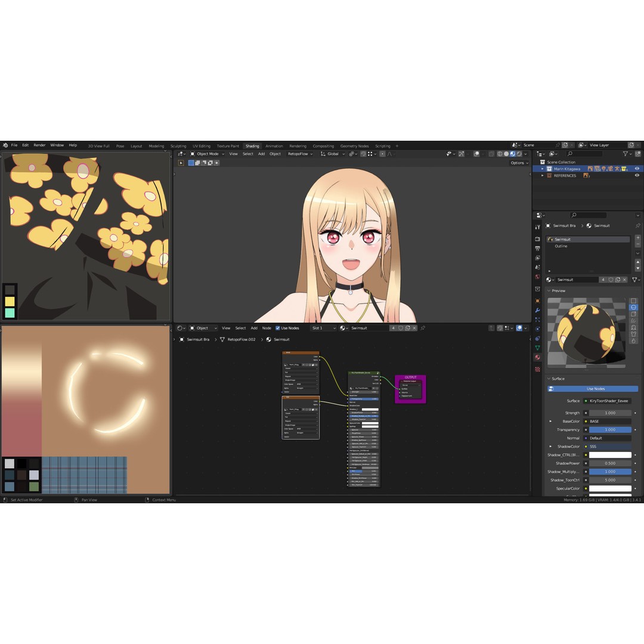Click the outliner search field
The width and height of the screenshot is (644, 644).
584,154
